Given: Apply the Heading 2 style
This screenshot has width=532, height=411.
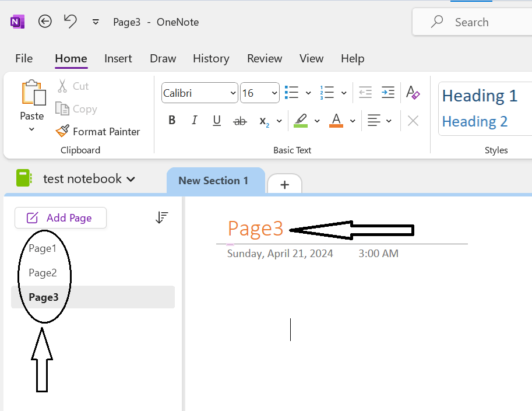Looking at the screenshot, I should pyautogui.click(x=475, y=121).
